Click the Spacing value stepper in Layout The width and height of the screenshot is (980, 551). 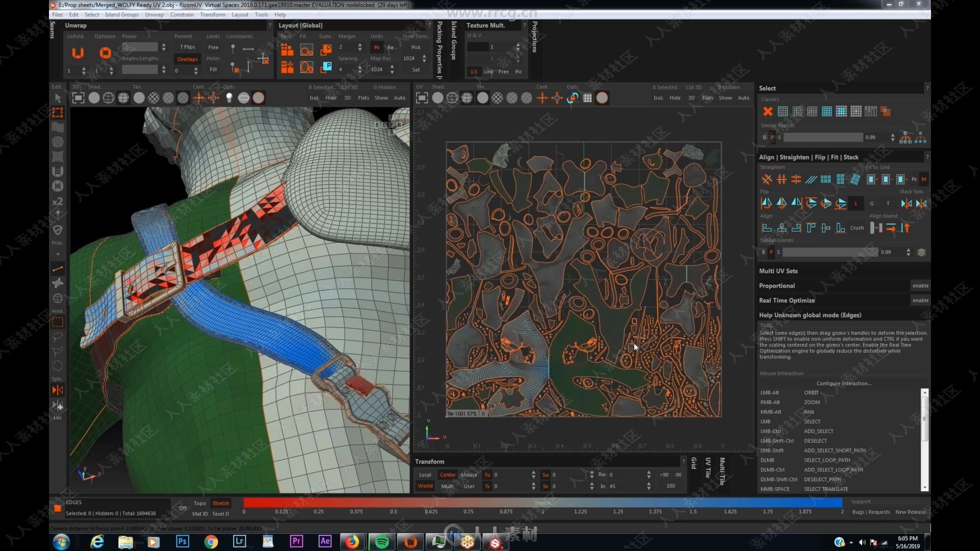(360, 69)
